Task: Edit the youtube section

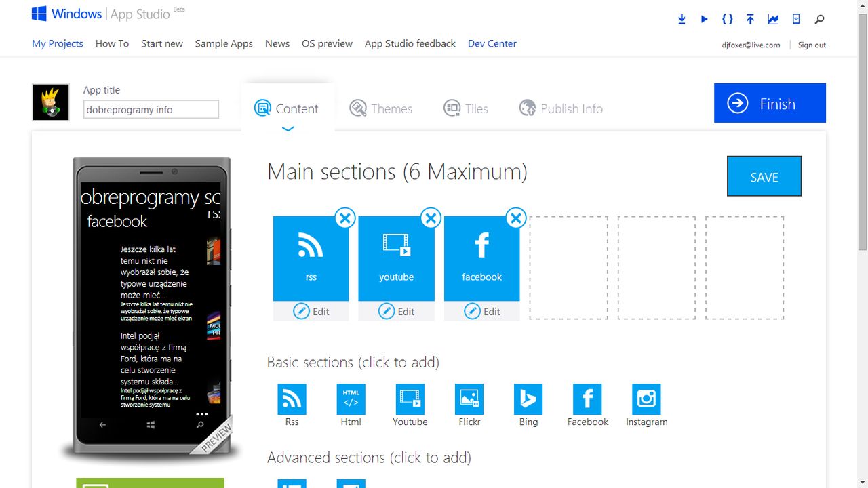Action: [396, 311]
